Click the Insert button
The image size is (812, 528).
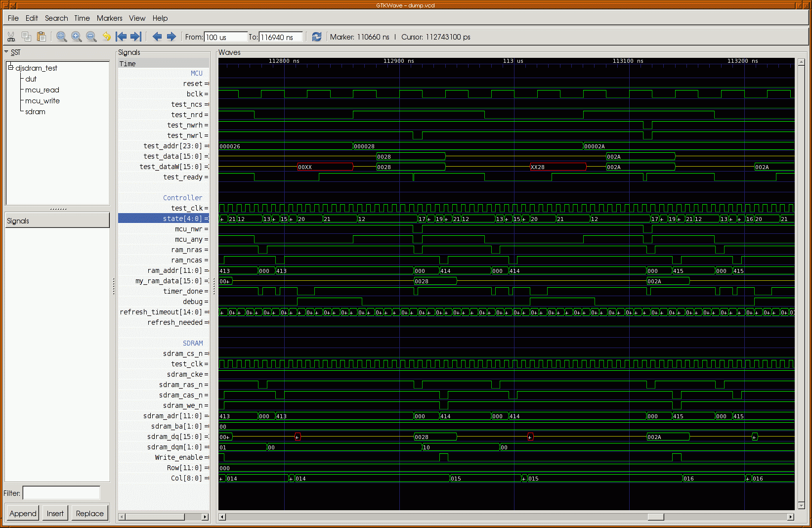click(x=55, y=513)
